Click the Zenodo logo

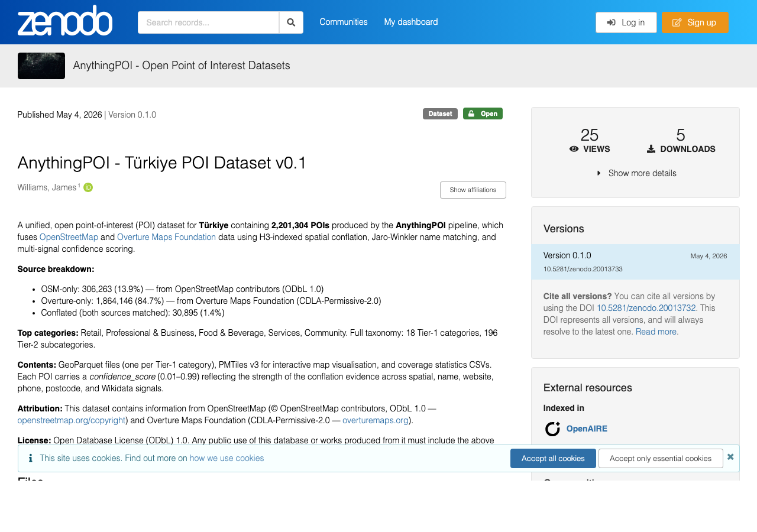(x=65, y=21)
